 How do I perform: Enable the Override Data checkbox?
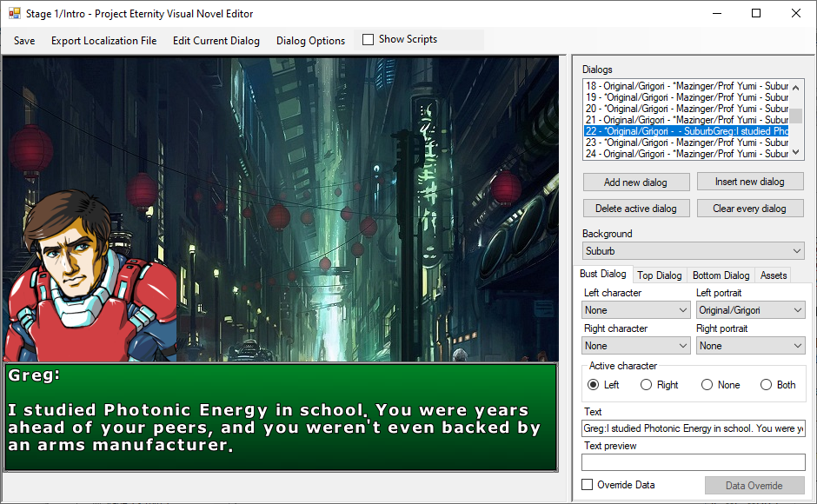tap(588, 485)
